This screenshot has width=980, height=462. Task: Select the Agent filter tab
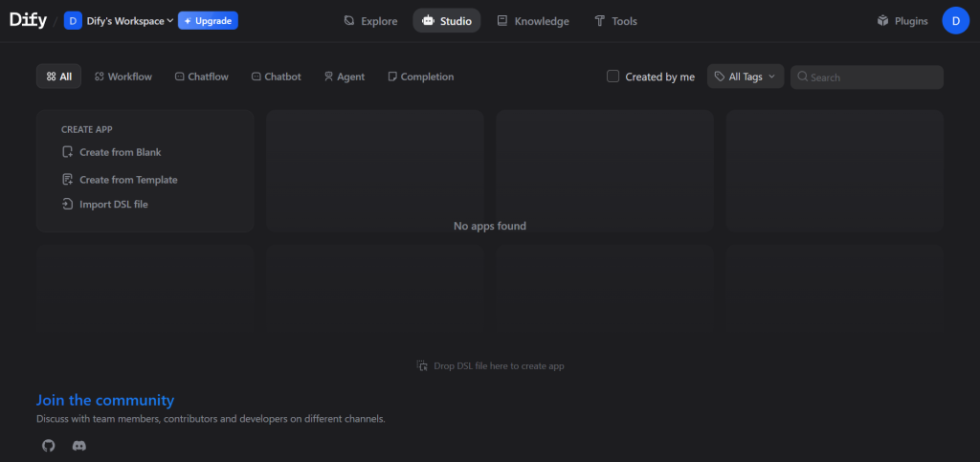344,77
